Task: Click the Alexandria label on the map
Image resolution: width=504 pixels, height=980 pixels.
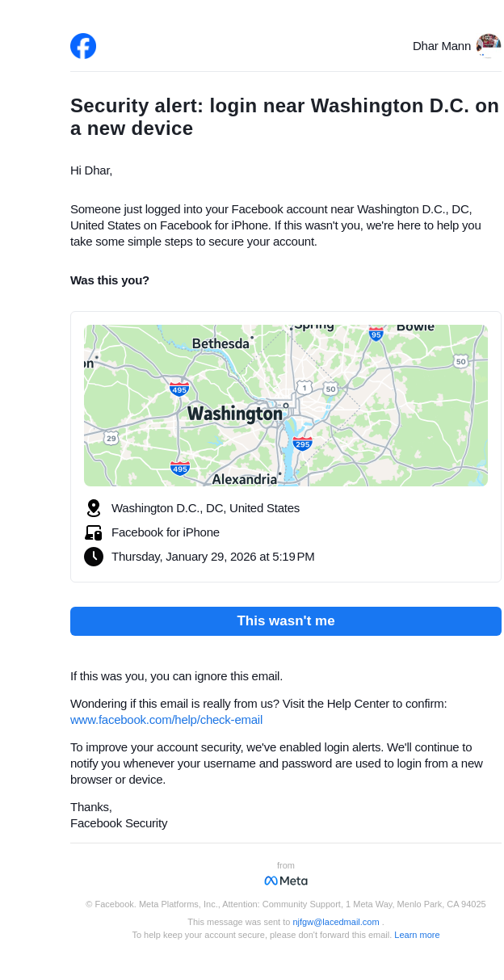Action: click(244, 479)
